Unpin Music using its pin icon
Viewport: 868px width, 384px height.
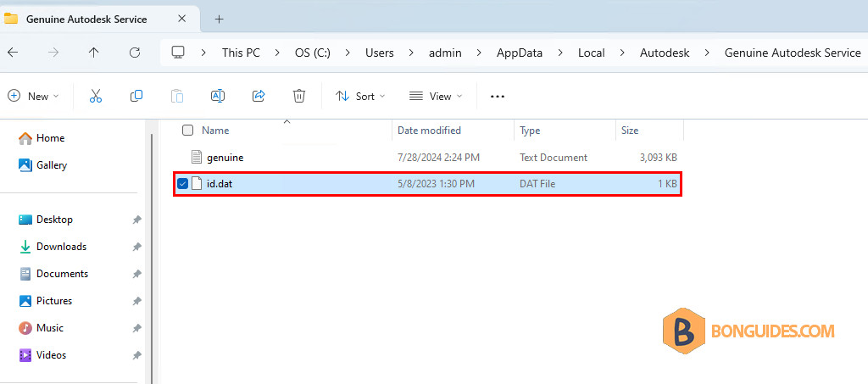pos(136,328)
